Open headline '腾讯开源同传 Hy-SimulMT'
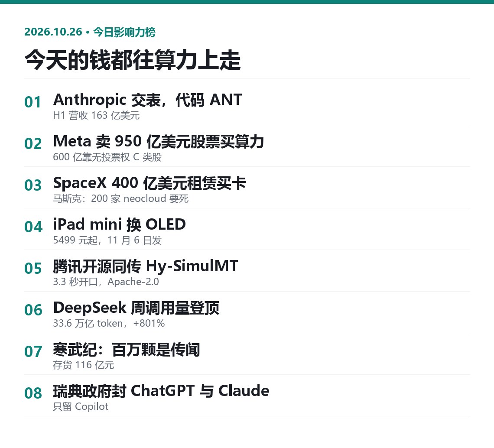 (x=145, y=266)
